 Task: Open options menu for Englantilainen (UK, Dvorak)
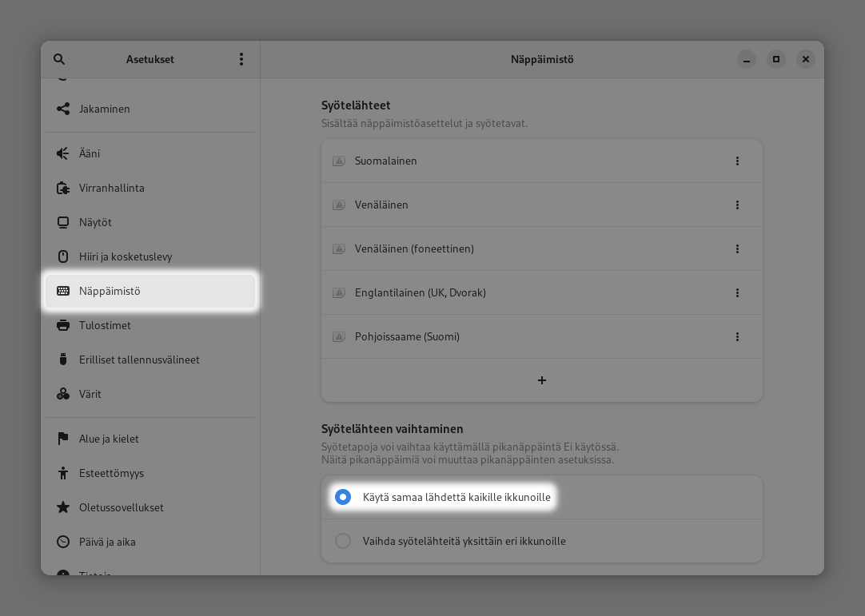pos(737,292)
